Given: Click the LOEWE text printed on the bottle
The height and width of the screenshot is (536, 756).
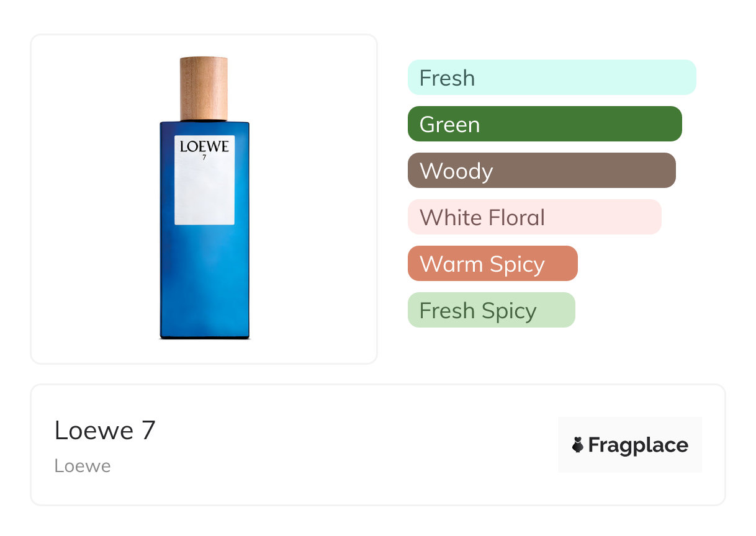Looking at the screenshot, I should (204, 147).
